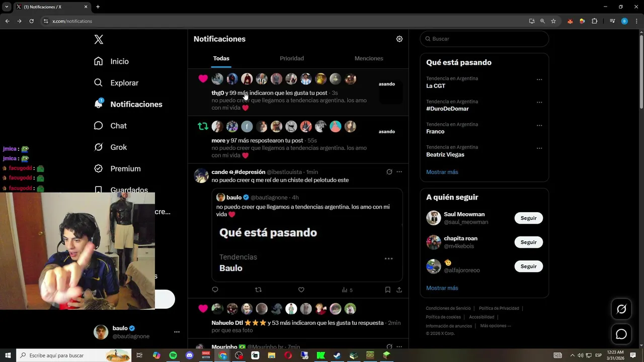Open options for Beatriz Viegas trend

(x=539, y=148)
